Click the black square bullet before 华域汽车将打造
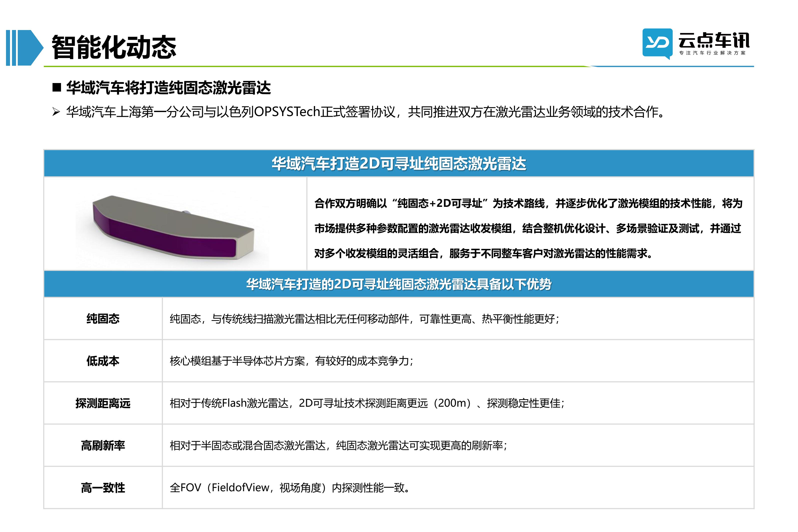The width and height of the screenshot is (798, 532). click(57, 88)
